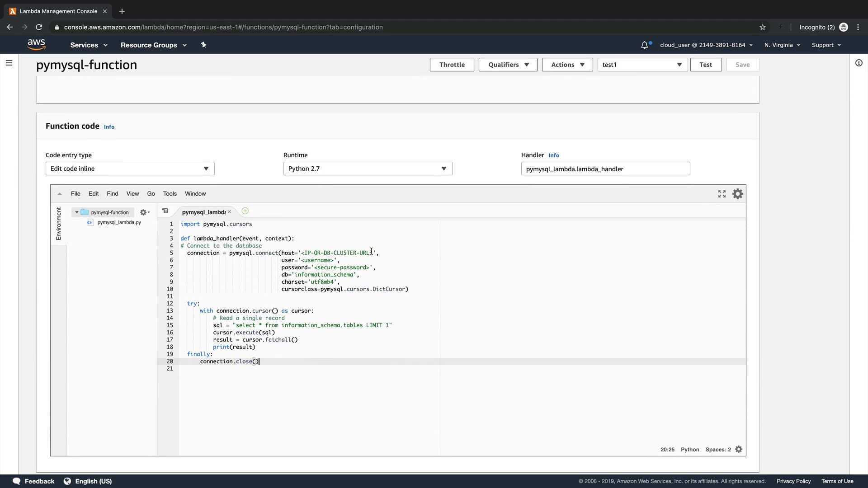Open the Find menu in editor

pyautogui.click(x=112, y=193)
